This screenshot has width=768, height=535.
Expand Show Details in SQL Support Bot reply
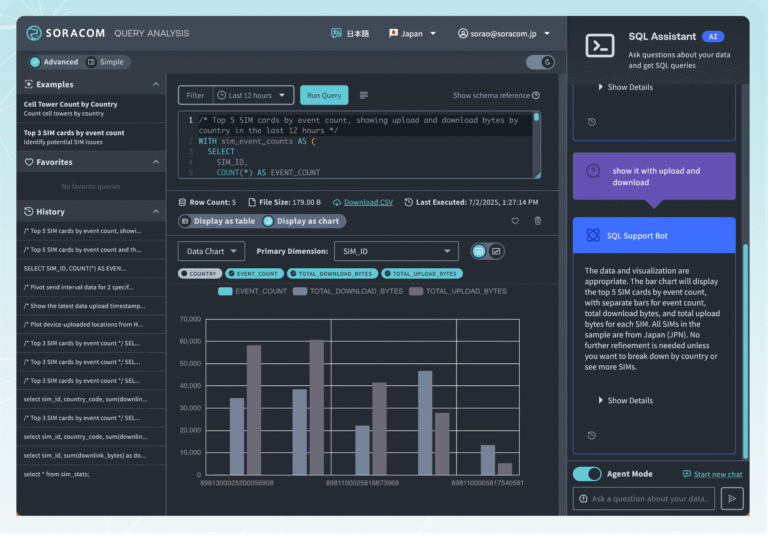point(625,400)
